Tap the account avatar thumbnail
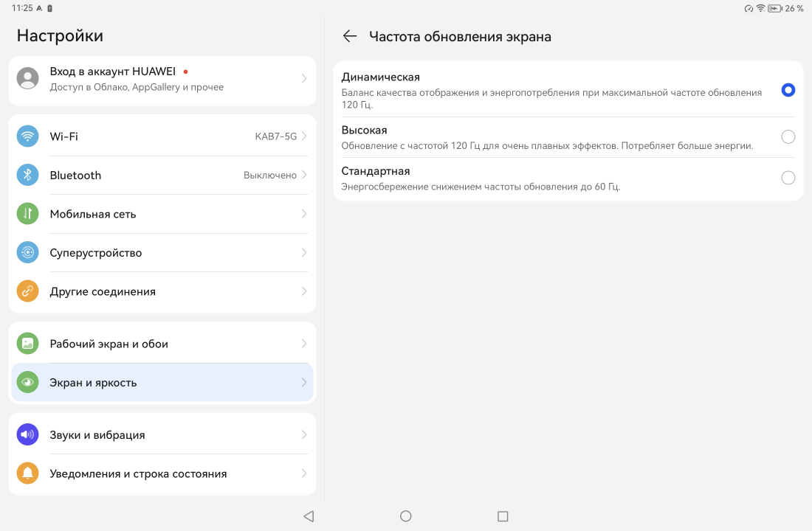 [27, 78]
